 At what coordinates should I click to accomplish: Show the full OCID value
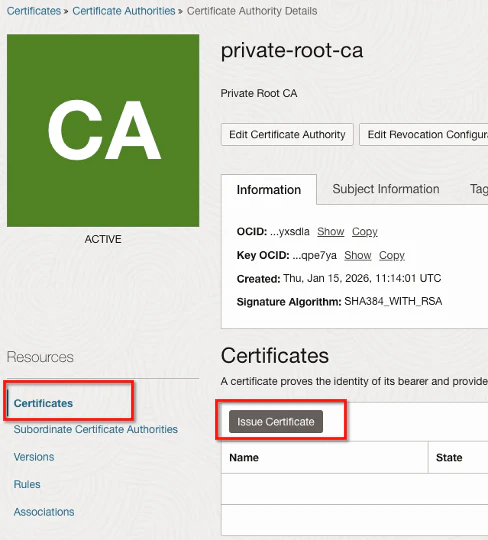(331, 231)
